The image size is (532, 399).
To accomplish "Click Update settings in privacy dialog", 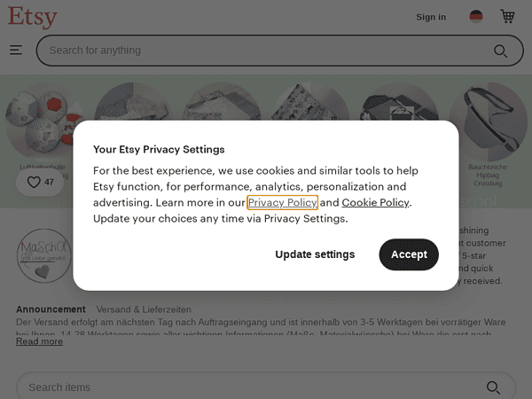I will pos(315,254).
